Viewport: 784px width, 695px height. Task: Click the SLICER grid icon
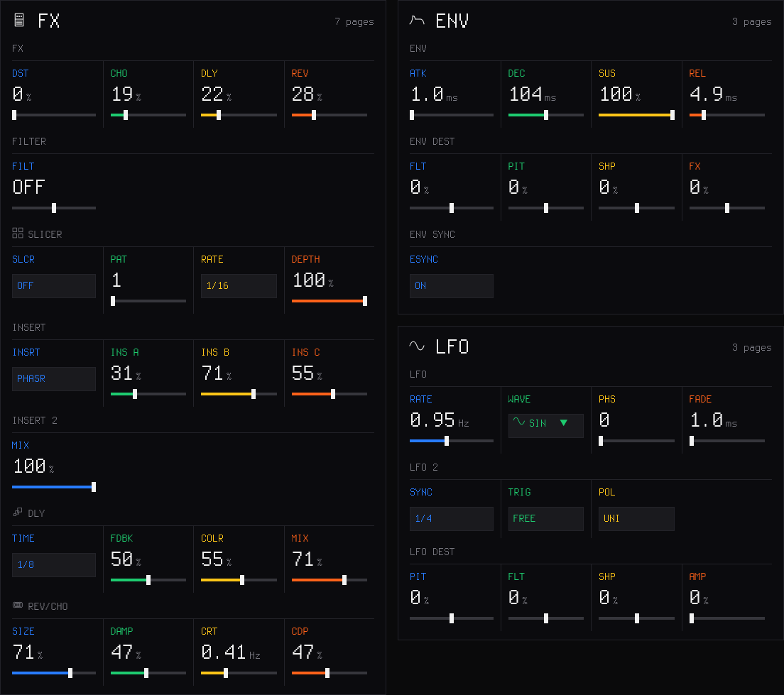(18, 233)
